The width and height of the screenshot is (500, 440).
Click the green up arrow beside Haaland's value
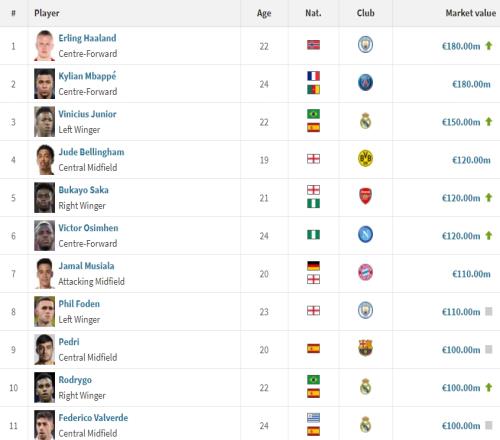(489, 46)
